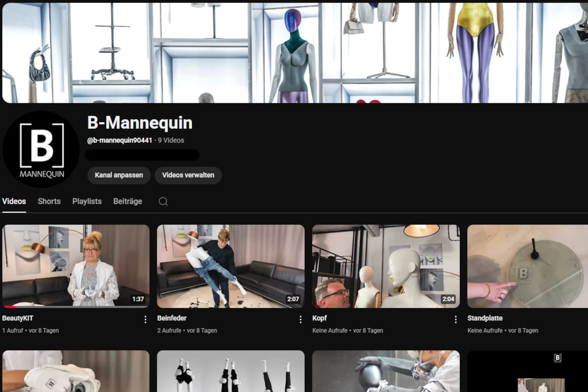Open the Kopf video title link
The image size is (588, 392).
(320, 318)
